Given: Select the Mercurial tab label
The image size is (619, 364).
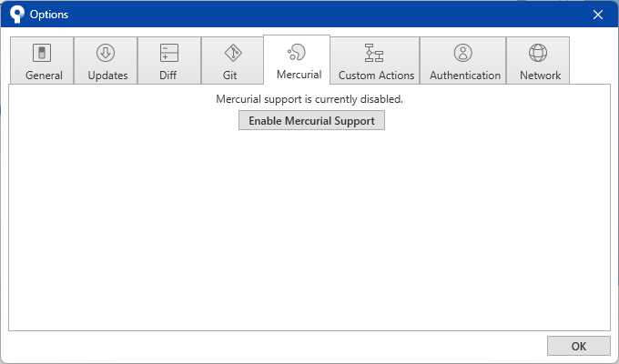Looking at the screenshot, I should pos(299,75).
